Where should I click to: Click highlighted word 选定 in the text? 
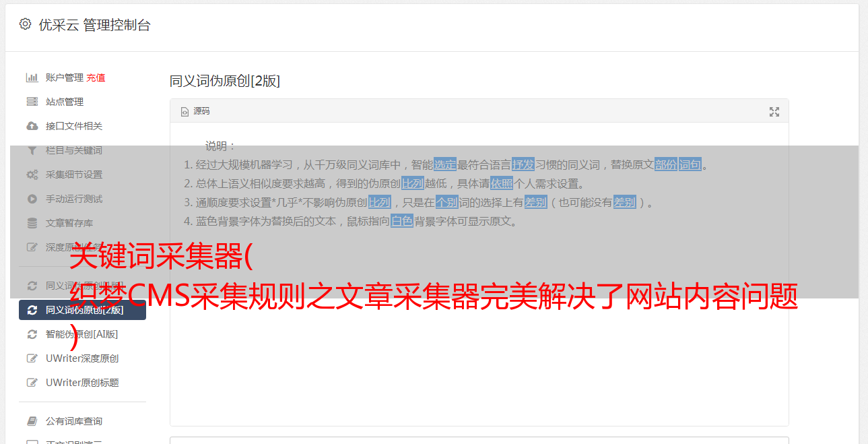(445, 164)
